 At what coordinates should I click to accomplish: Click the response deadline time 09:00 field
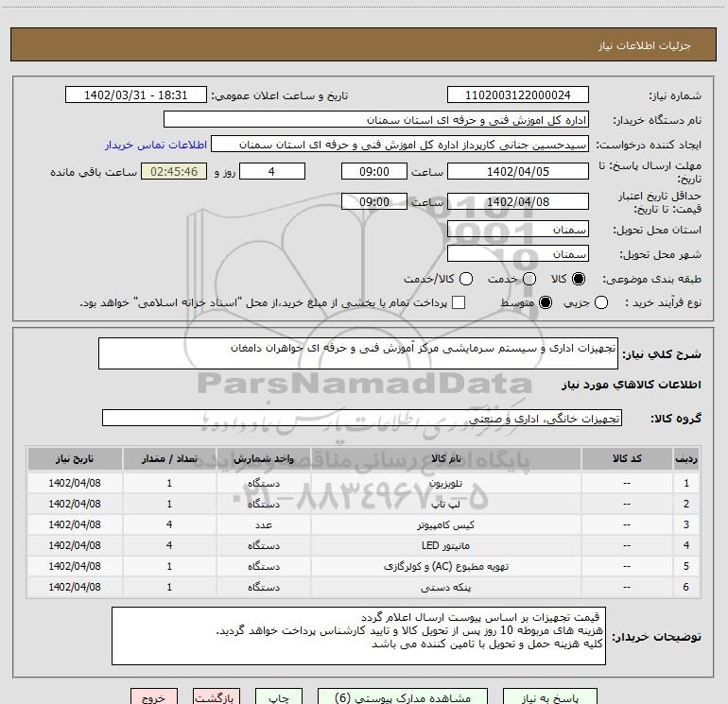tap(374, 171)
